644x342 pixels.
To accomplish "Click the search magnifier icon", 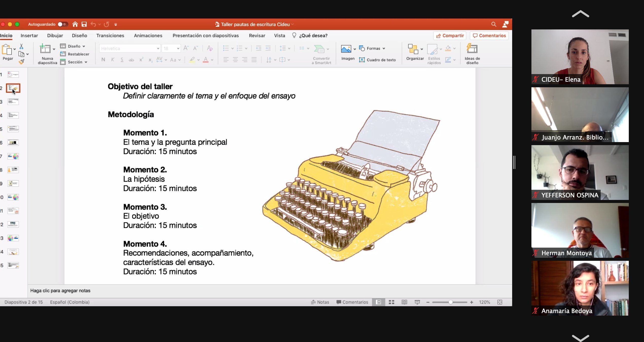I will pos(493,24).
